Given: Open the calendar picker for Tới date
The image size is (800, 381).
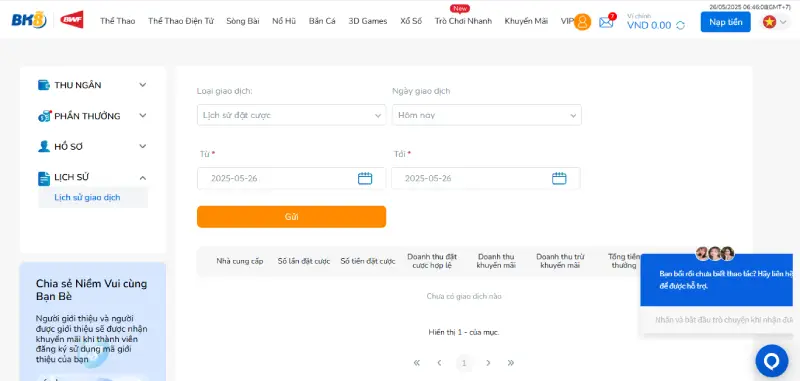Looking at the screenshot, I should (559, 179).
